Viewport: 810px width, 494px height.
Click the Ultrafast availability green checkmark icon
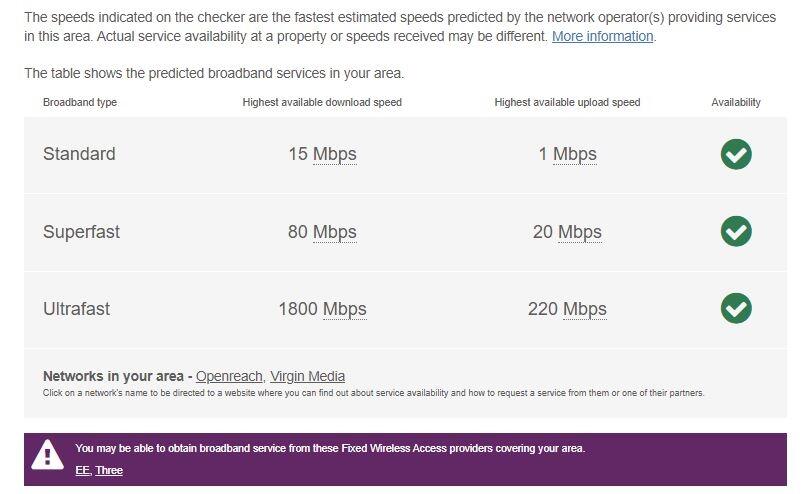[x=736, y=308]
